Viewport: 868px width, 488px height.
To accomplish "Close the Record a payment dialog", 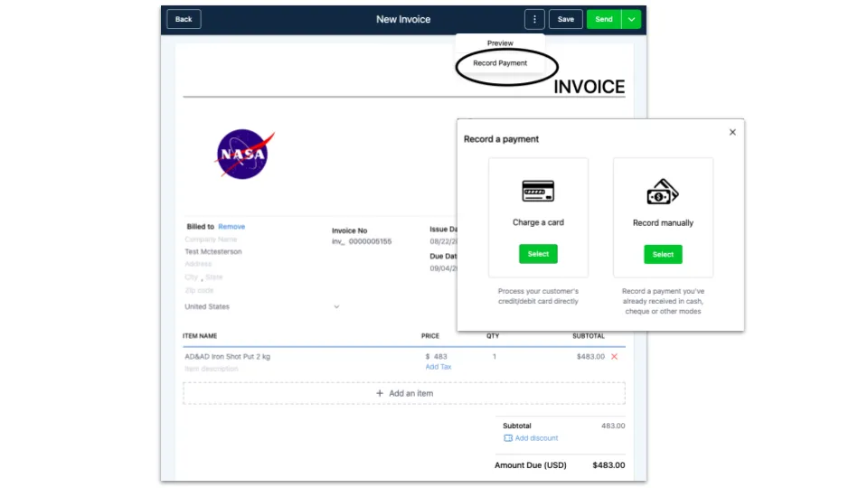I will pyautogui.click(x=732, y=132).
